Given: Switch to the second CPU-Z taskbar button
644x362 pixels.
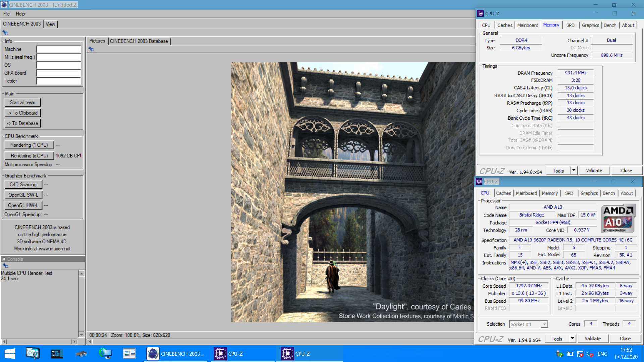Looking at the screenshot, I should coord(310,354).
